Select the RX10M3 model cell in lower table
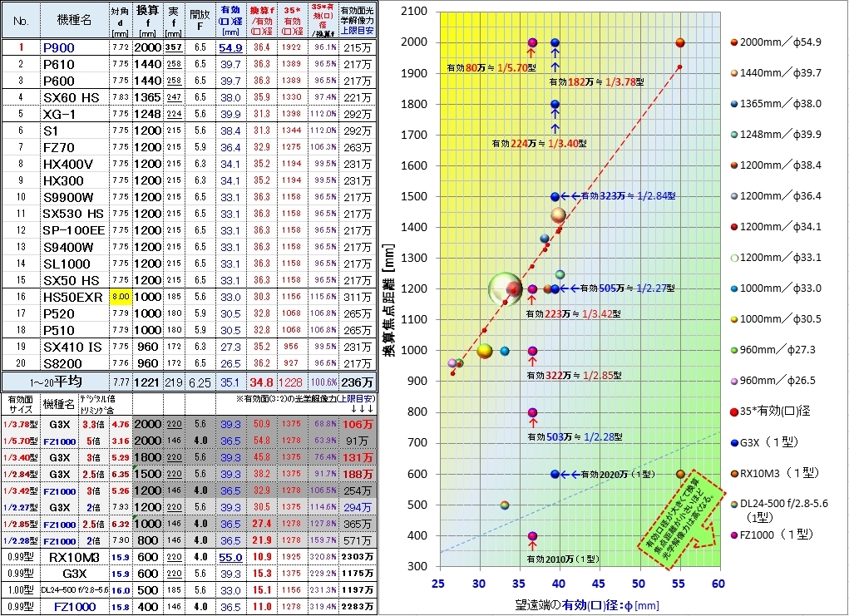The image size is (849, 616). coord(74,557)
